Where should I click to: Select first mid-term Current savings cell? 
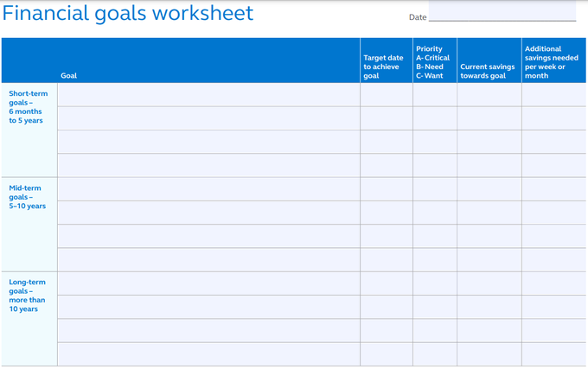click(x=489, y=188)
